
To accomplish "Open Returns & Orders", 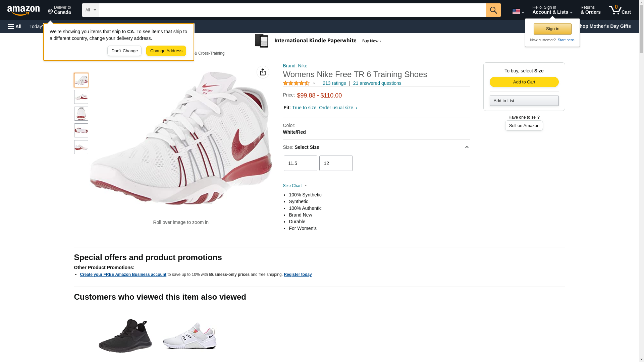I will (x=590, y=10).
